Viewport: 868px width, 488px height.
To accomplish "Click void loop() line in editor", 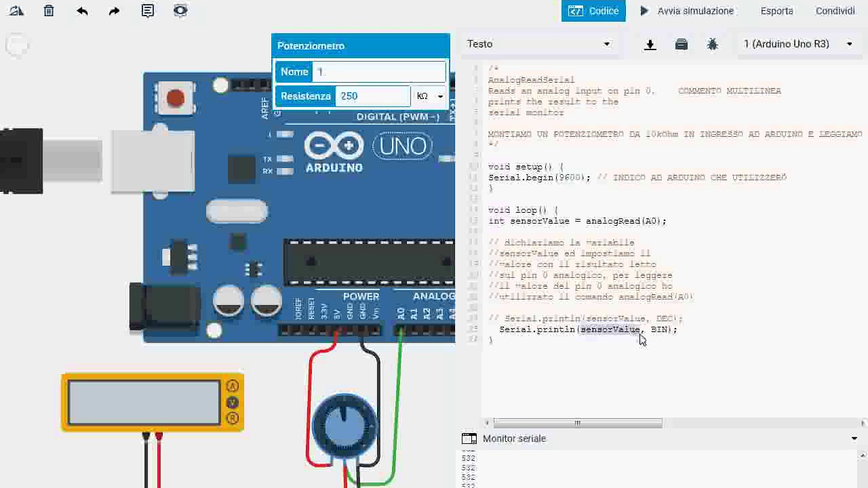I will 523,210.
